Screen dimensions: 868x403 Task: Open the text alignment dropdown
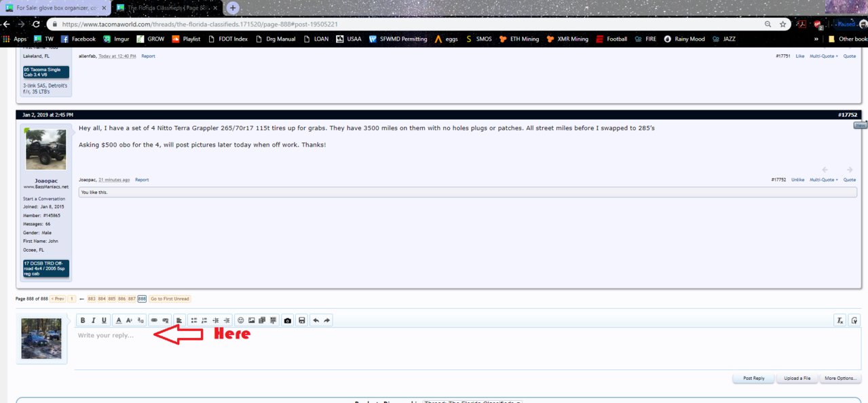[179, 320]
